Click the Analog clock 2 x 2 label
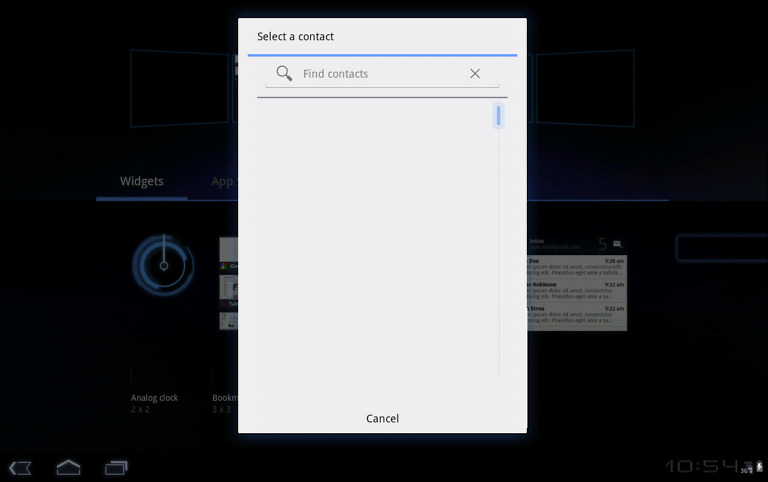Viewport: 768px width, 482px height. click(154, 403)
